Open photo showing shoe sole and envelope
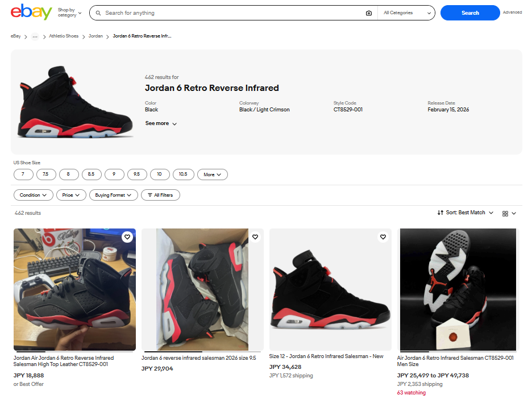The image size is (532, 399). point(458,289)
